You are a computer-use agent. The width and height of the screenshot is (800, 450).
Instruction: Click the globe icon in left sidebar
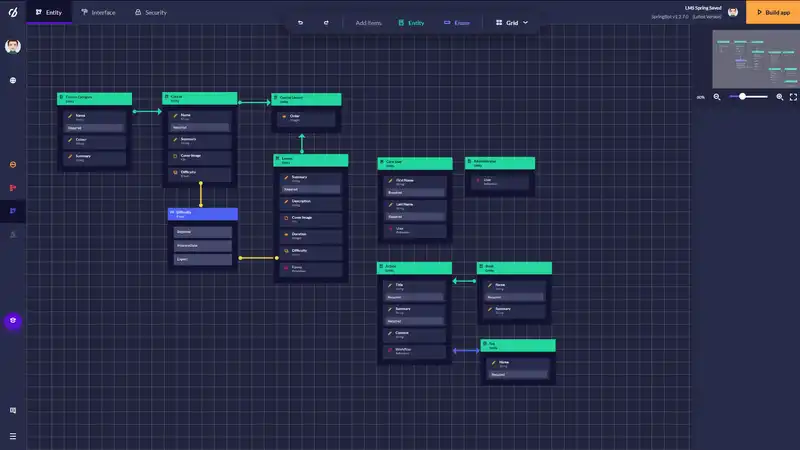(x=13, y=80)
